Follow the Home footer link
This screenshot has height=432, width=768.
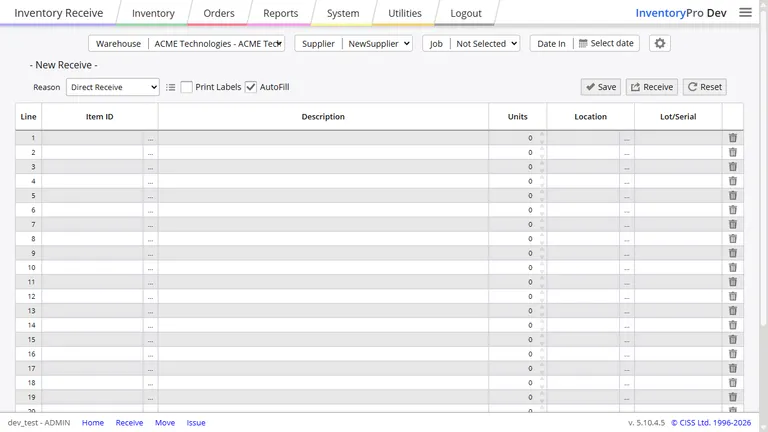[x=93, y=423]
